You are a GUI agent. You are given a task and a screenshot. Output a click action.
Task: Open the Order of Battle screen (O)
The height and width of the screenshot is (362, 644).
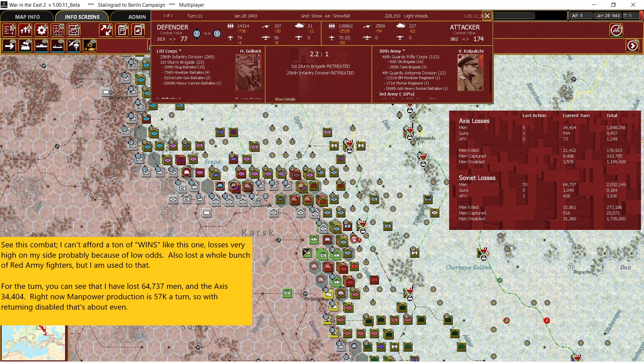[x=9, y=30]
